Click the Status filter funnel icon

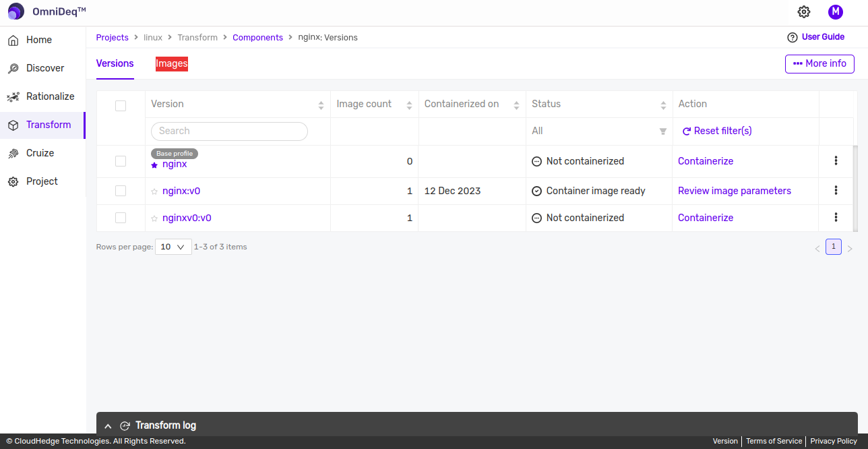663,131
